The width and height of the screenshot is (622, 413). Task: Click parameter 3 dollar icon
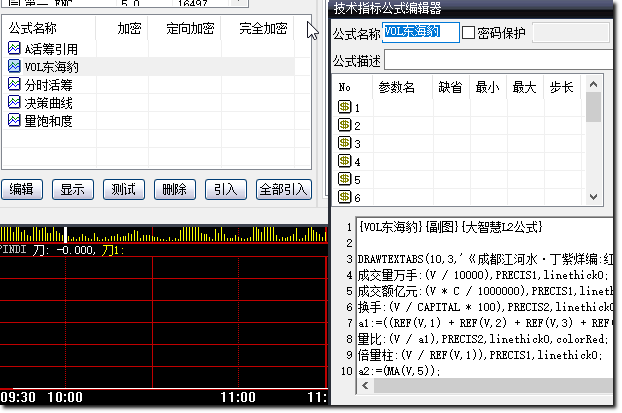coord(344,142)
